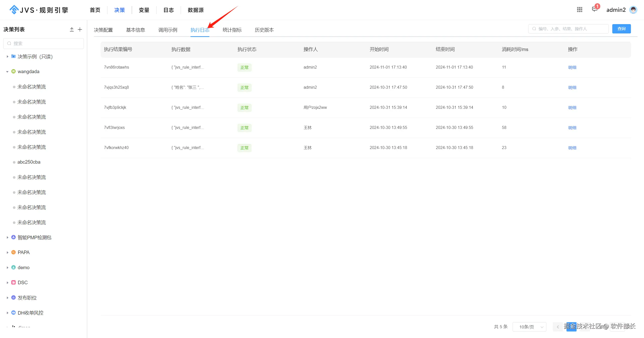The image size is (644, 338).
Task: Click the 查询 button
Action: [621, 29]
